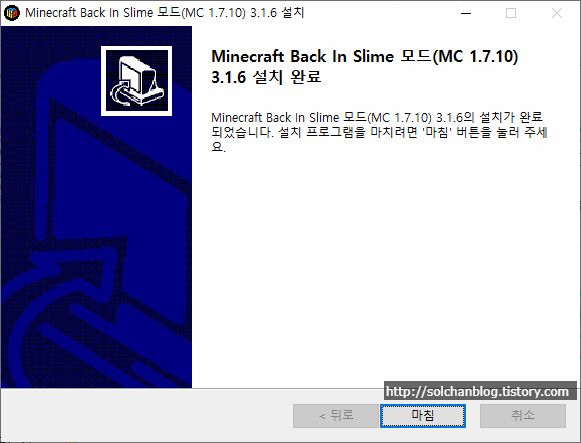Click the grey footer panel left of 뒤로

pos(146,415)
